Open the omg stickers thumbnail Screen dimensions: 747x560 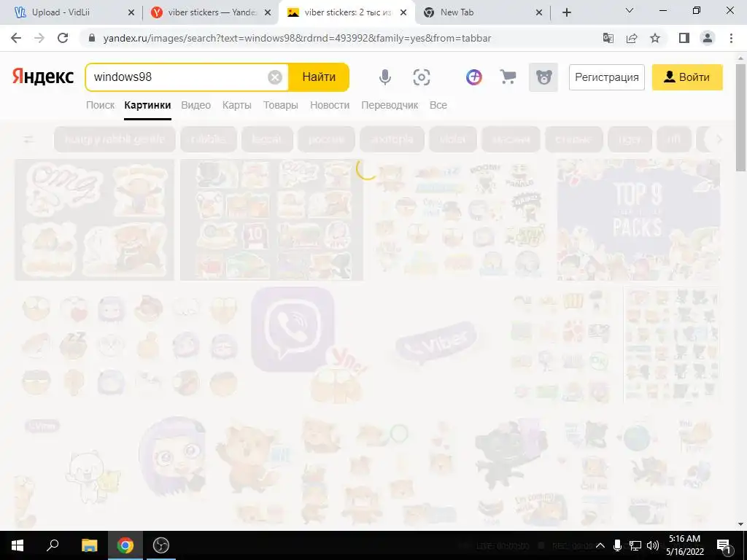[x=94, y=219]
